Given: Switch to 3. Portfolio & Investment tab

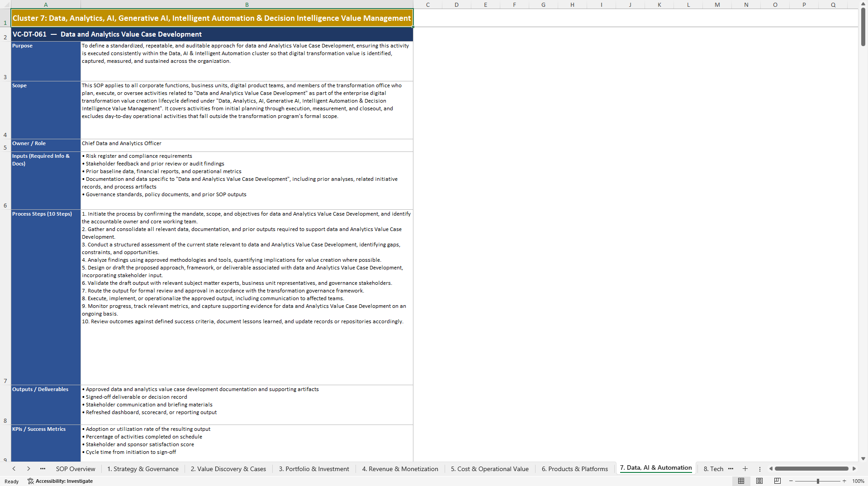Looking at the screenshot, I should (x=314, y=469).
